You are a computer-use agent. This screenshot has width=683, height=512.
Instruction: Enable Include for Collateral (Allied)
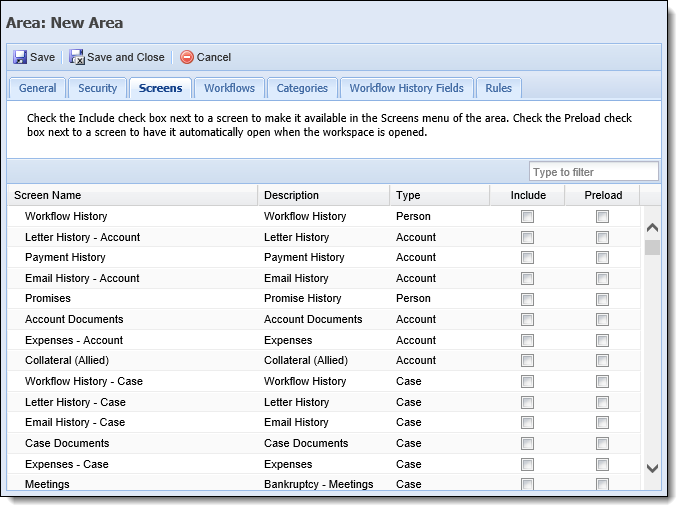coord(527,360)
